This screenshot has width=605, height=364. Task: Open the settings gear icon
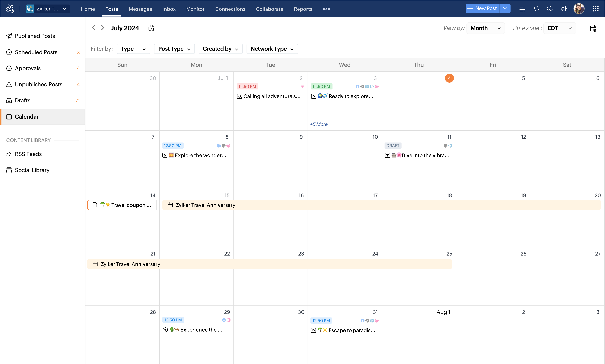[550, 9]
